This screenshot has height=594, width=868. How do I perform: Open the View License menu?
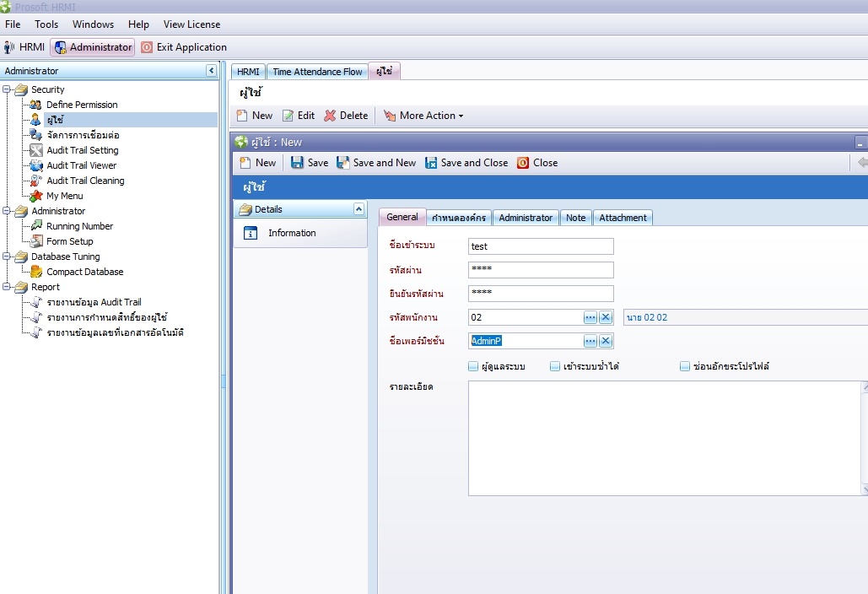[191, 24]
